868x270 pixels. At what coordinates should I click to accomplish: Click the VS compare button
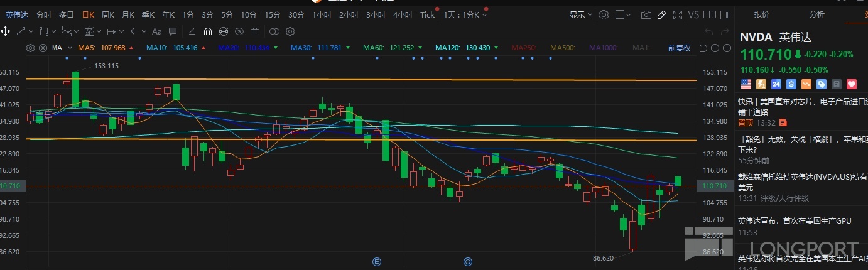(x=694, y=14)
